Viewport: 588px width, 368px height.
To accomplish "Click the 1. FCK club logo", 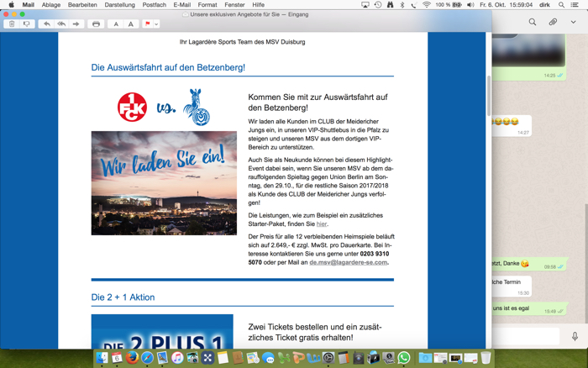I will tap(133, 108).
